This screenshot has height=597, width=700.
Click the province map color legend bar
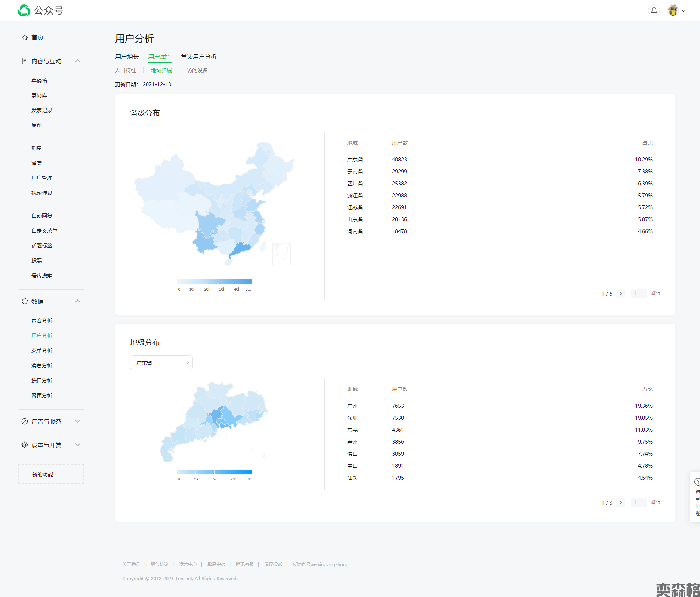click(x=214, y=281)
